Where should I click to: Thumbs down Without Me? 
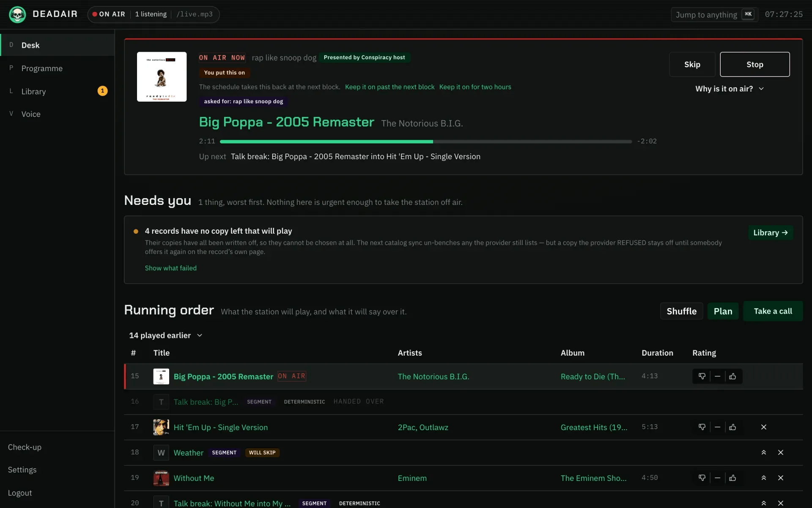click(702, 478)
